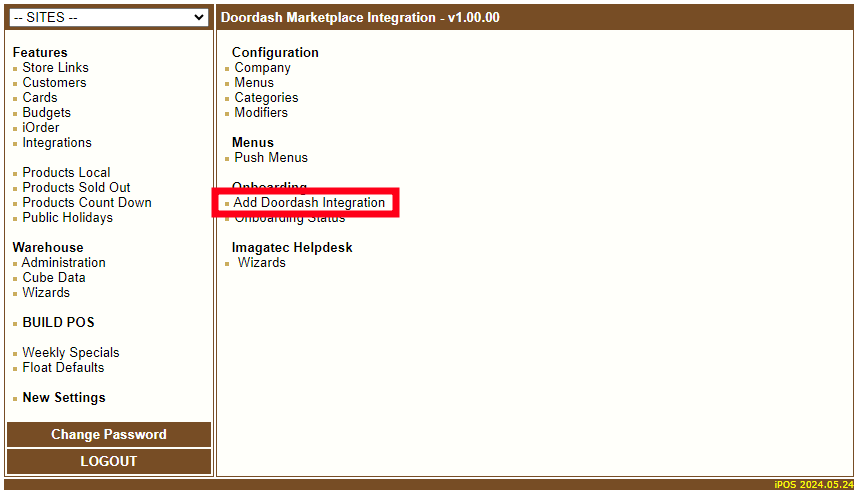Open Cube Data under Warehouse
855x491 pixels.
coord(54,278)
